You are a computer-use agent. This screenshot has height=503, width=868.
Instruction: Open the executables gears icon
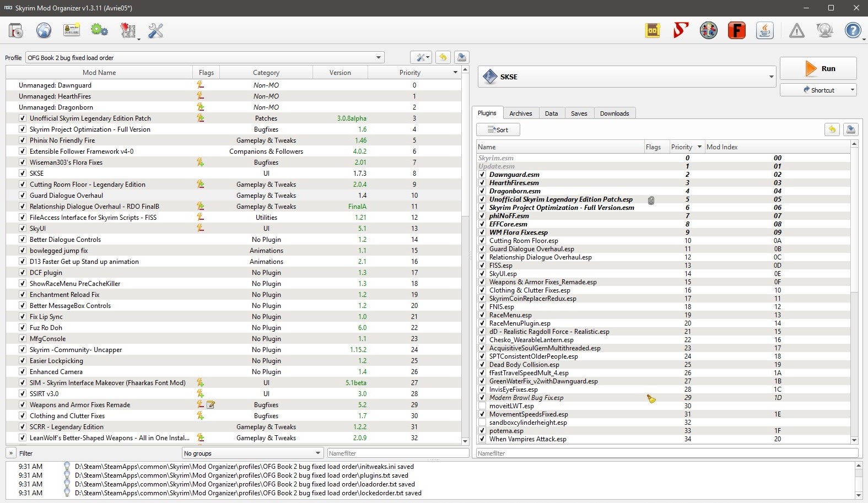pyautogui.click(x=100, y=30)
